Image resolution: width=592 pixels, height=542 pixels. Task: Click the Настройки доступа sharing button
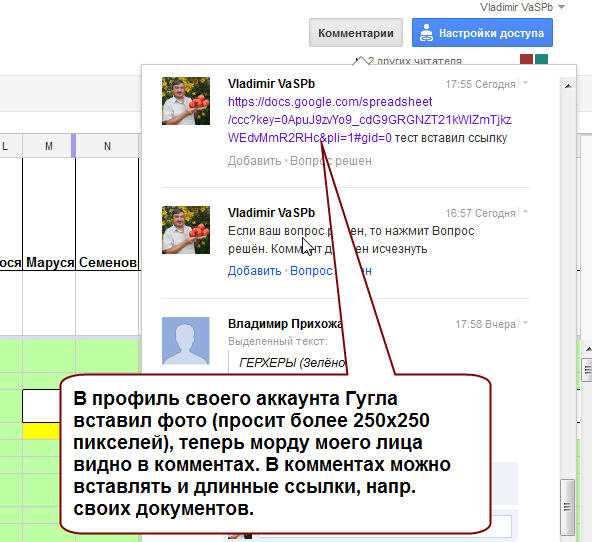tap(483, 33)
